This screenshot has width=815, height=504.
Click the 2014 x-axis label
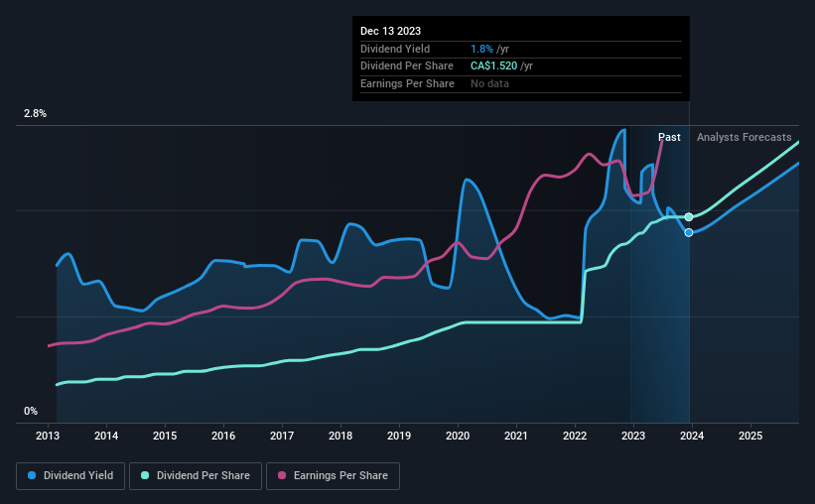pos(106,436)
